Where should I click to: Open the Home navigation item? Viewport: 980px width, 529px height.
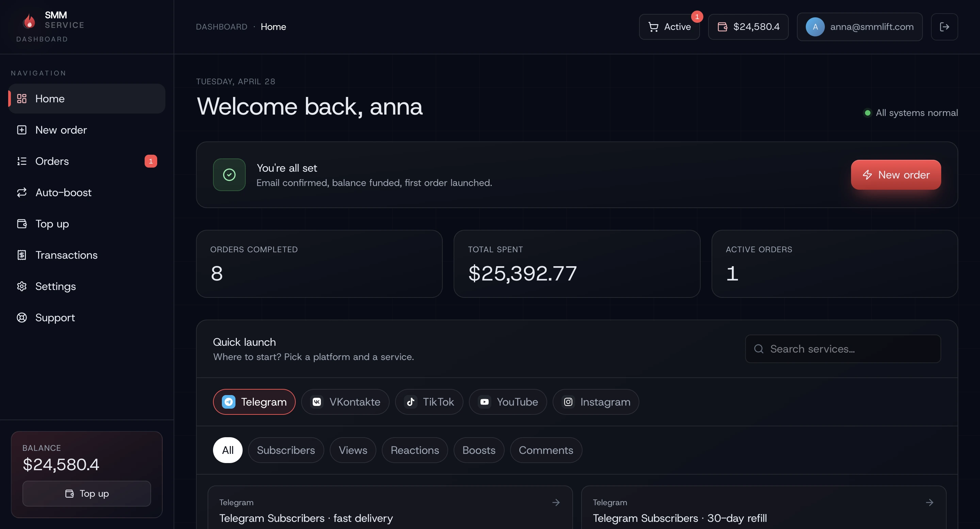pyautogui.click(x=87, y=99)
